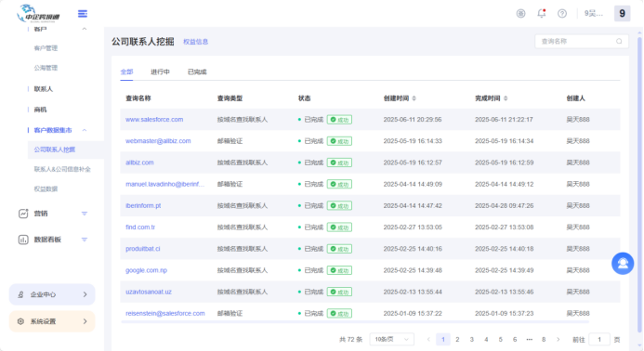Expand the 营销 menu arrow
The width and height of the screenshot is (644, 351).
(x=85, y=214)
